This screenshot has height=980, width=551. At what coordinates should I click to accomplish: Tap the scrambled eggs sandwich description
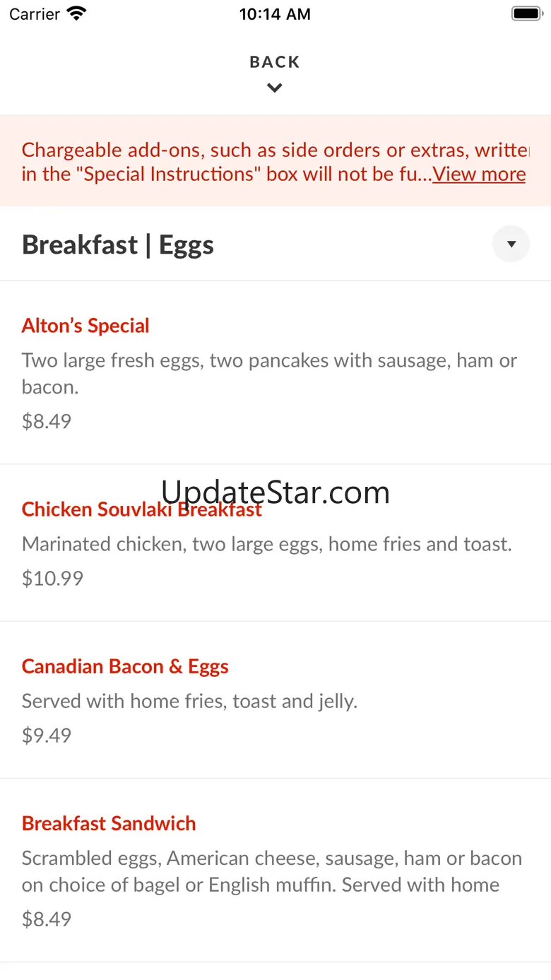tap(271, 871)
